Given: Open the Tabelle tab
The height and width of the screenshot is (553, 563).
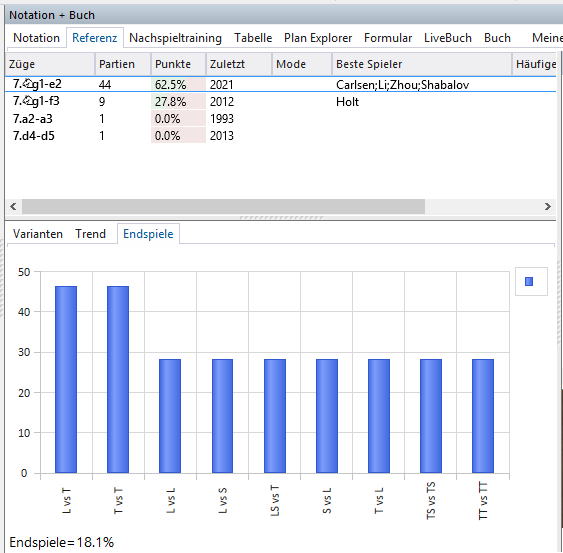Looking at the screenshot, I should tap(253, 38).
